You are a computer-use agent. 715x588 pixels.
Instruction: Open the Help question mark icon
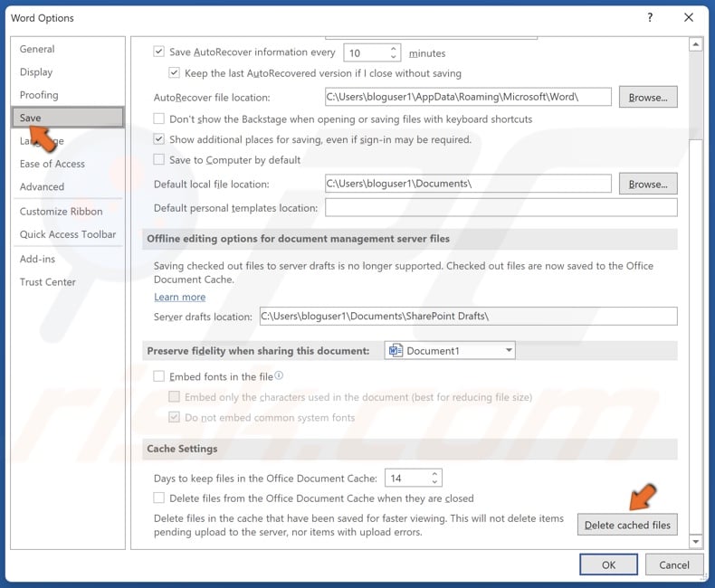pos(650,18)
